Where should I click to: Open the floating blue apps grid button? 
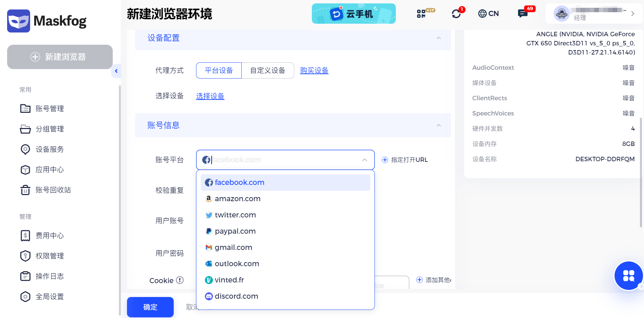point(629,276)
